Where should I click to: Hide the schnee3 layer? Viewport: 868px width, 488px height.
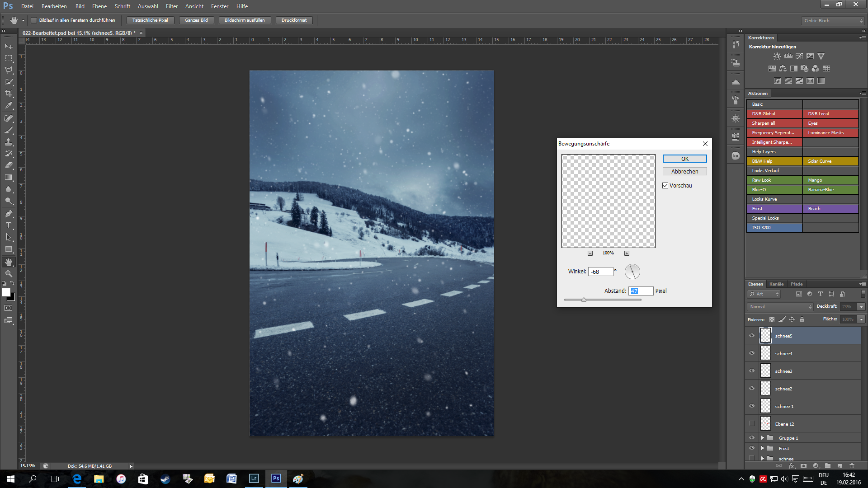coord(752,371)
